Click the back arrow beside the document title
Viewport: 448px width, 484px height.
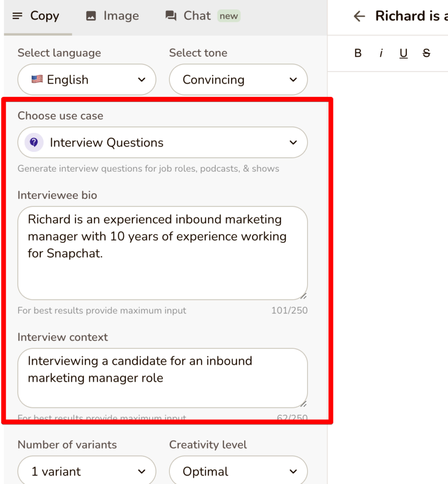[360, 17]
